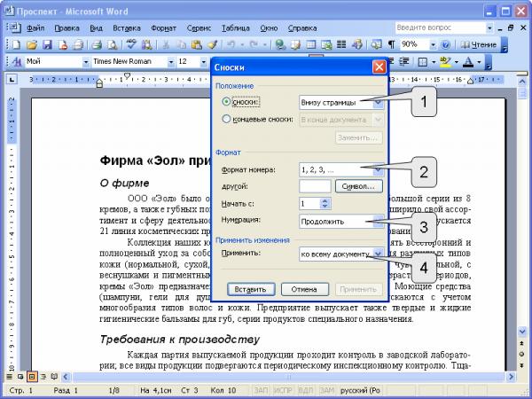
Task: Click vertical scrollbar down arrow
Action: click(522, 332)
